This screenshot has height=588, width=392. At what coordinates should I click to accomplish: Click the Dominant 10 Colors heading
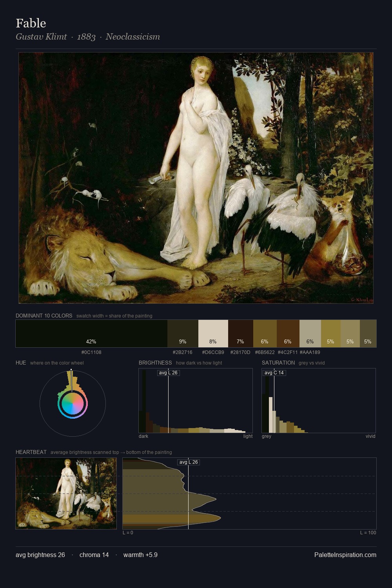click(44, 316)
